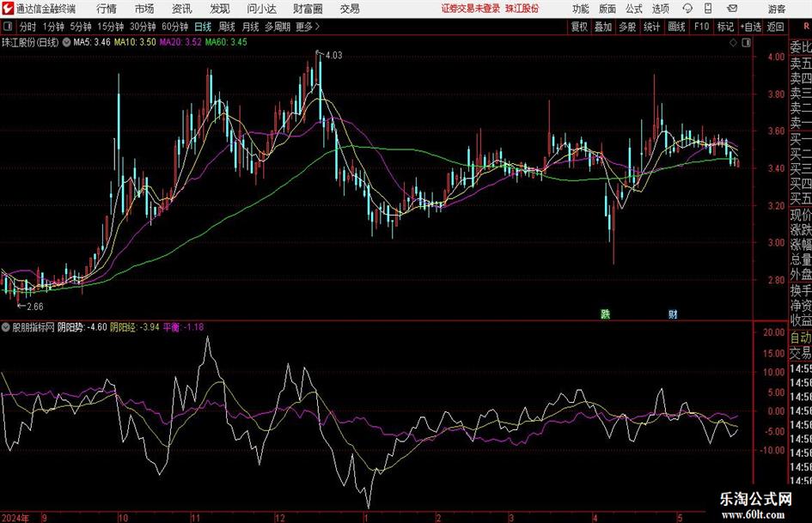Switch to 60分钟 period tab
The image size is (812, 523).
coord(174,27)
